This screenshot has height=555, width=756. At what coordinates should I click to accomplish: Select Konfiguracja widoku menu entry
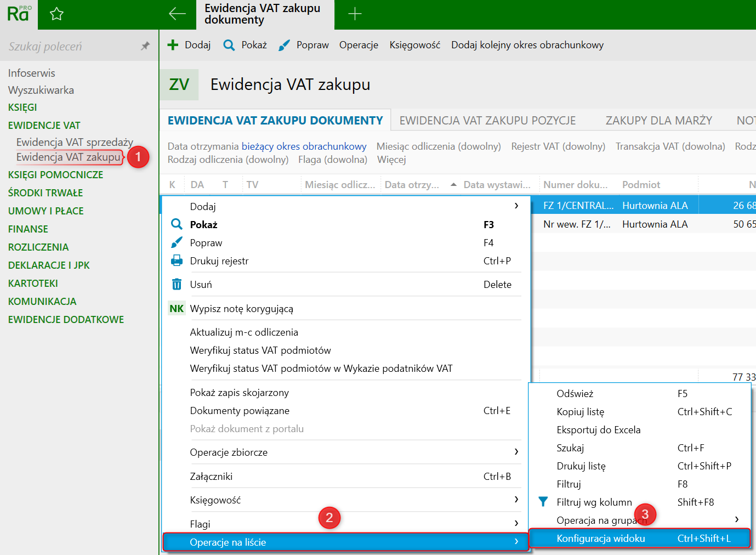point(600,539)
